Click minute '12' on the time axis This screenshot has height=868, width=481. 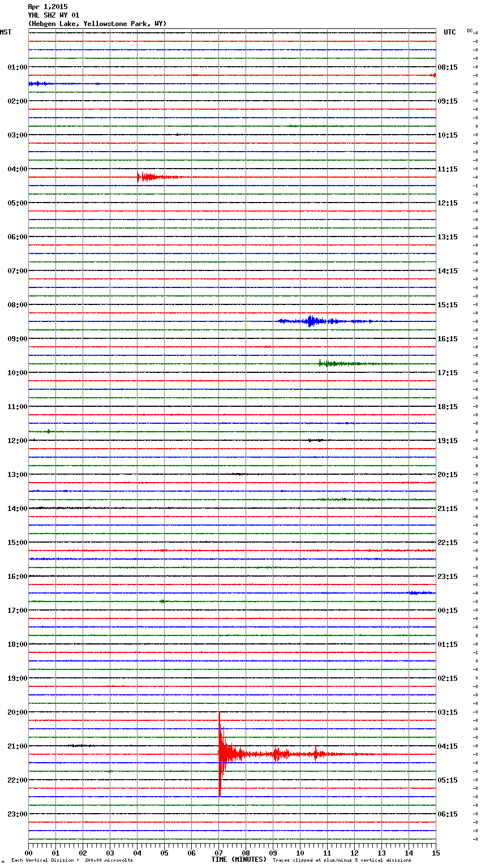(x=355, y=853)
